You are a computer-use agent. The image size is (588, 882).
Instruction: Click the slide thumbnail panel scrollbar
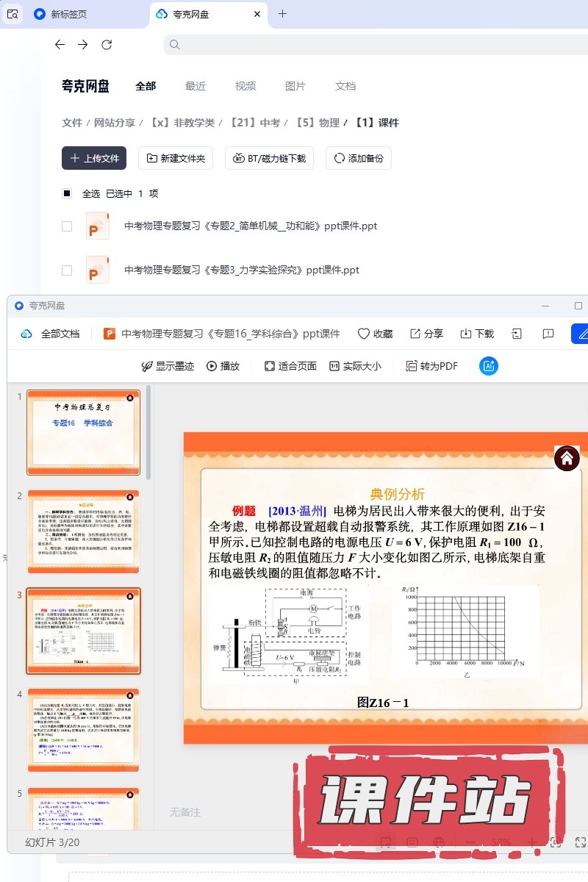(148, 434)
